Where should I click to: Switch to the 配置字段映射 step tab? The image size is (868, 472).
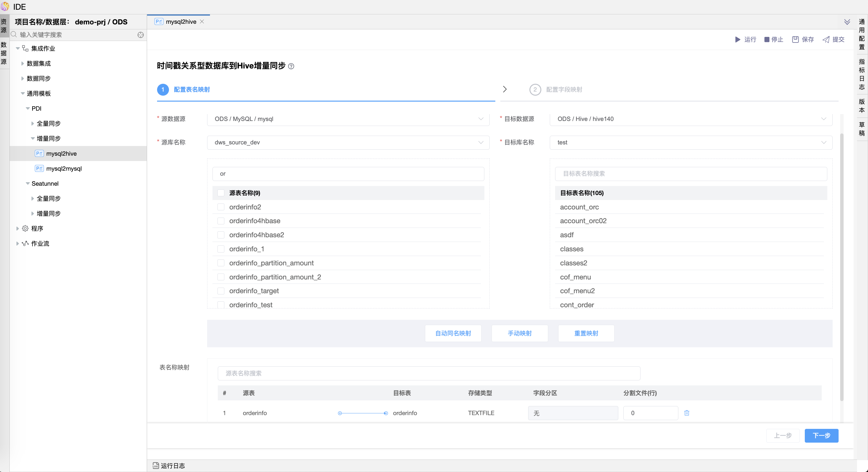point(564,89)
